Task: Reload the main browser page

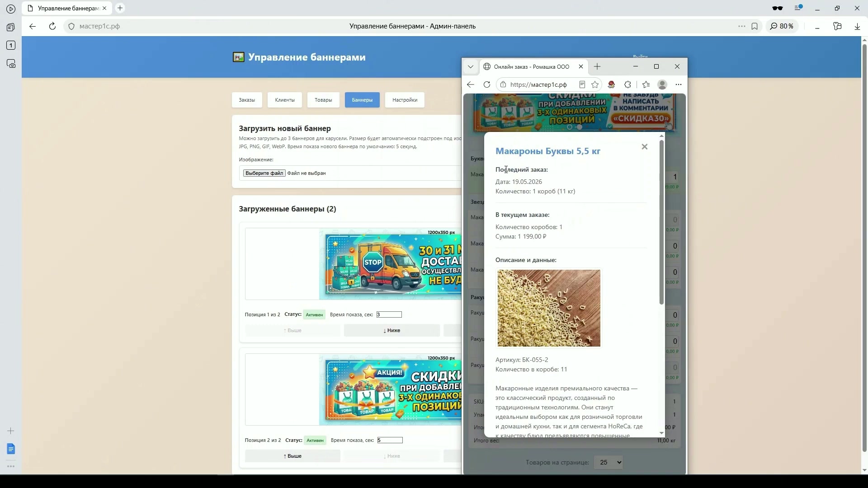Action: click(52, 26)
